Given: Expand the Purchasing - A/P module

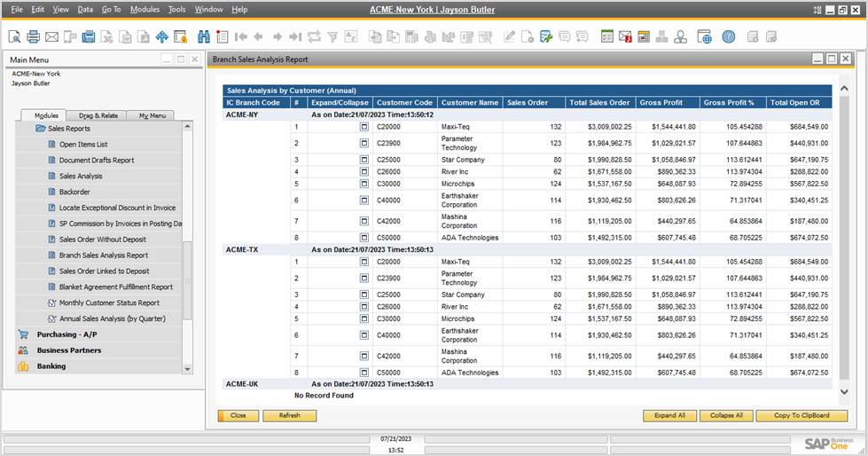Looking at the screenshot, I should (66, 334).
